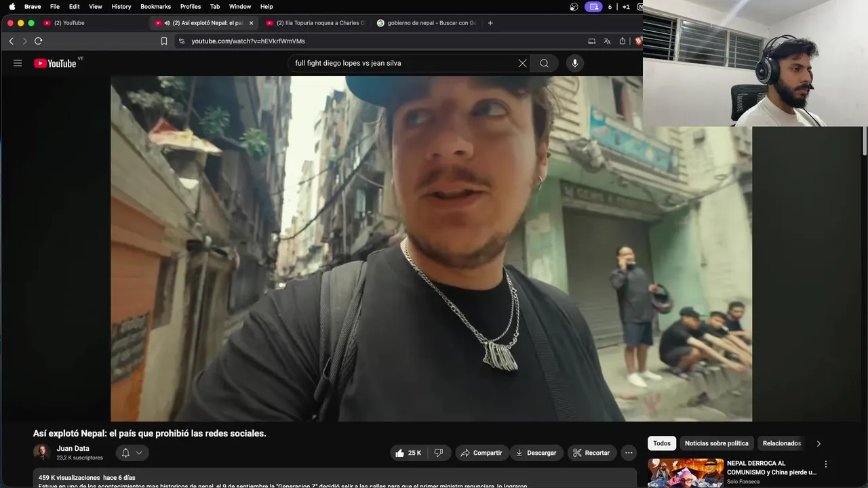Show next filter chips arrow
This screenshot has height=488, width=868.
(x=818, y=443)
